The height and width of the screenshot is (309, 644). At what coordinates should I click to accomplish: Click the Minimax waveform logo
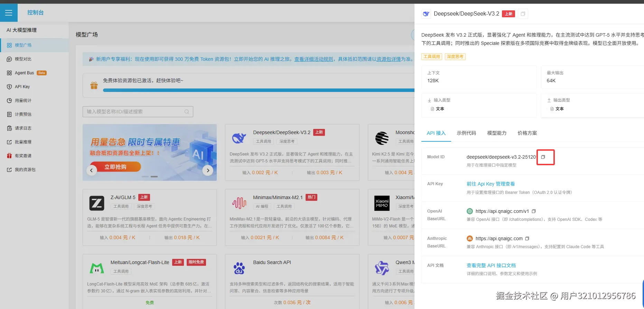pos(239,203)
